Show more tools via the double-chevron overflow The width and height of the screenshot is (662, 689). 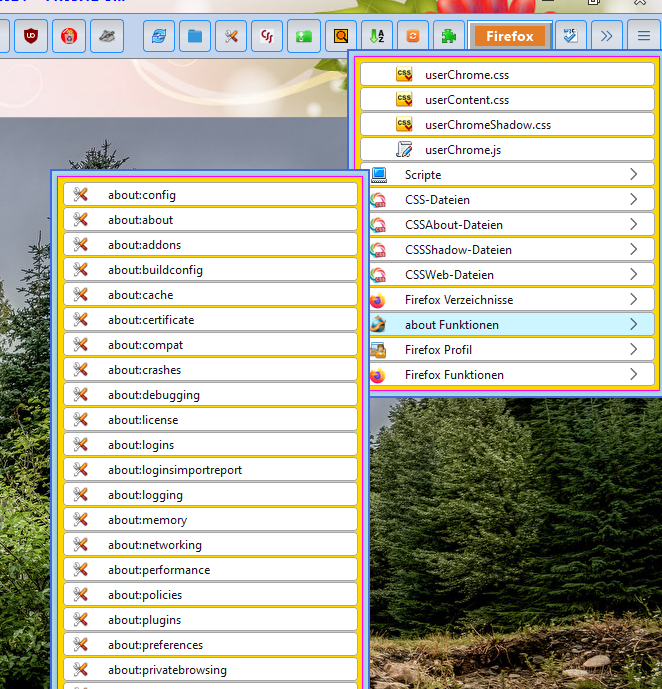point(606,37)
